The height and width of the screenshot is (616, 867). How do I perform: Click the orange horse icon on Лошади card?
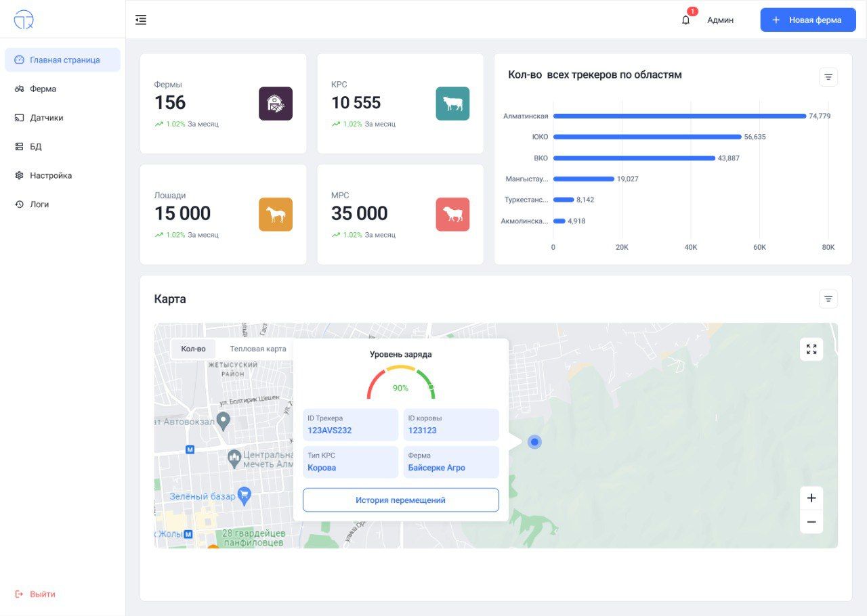[x=276, y=215]
